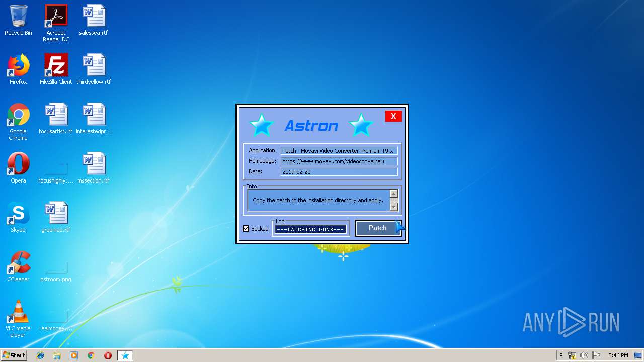This screenshot has width=644, height=362.
Task: Launch Acrobat Reader DC shortcut
Action: tap(56, 23)
